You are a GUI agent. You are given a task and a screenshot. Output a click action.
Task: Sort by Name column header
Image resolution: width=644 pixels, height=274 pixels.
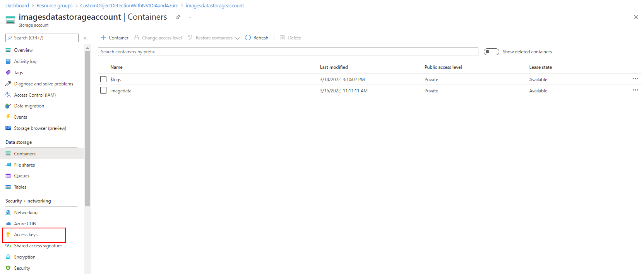116,67
